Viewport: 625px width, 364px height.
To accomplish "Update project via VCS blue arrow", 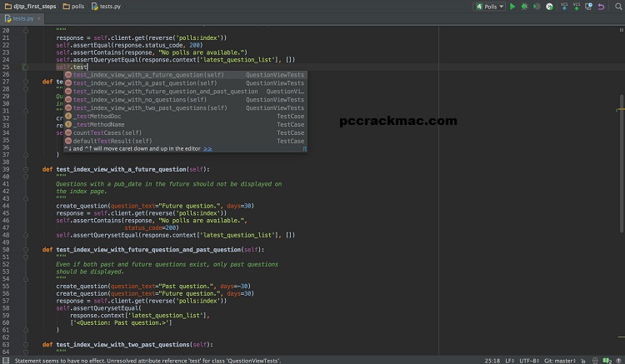I will [x=564, y=7].
